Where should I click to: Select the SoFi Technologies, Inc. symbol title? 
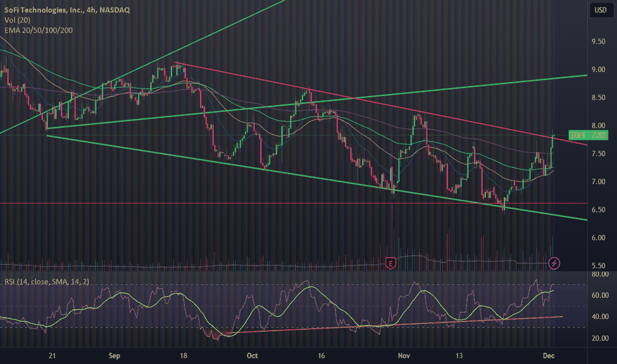pyautogui.click(x=67, y=10)
